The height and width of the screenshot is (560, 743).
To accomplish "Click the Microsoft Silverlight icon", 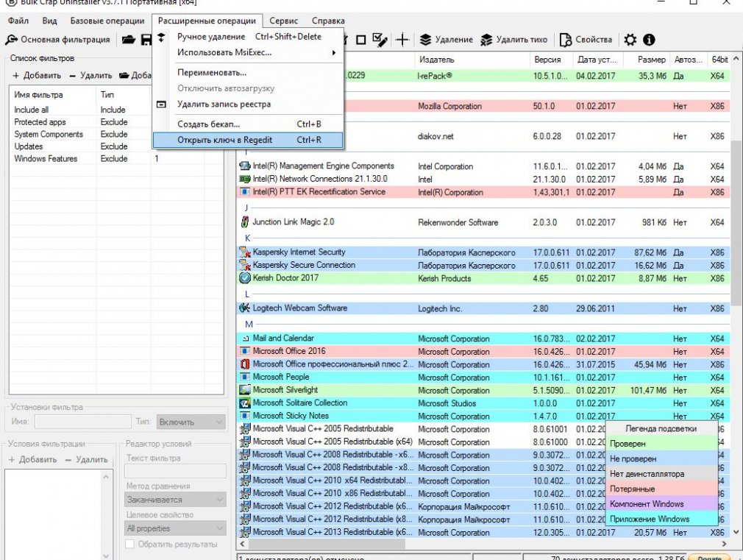I will pos(244,390).
